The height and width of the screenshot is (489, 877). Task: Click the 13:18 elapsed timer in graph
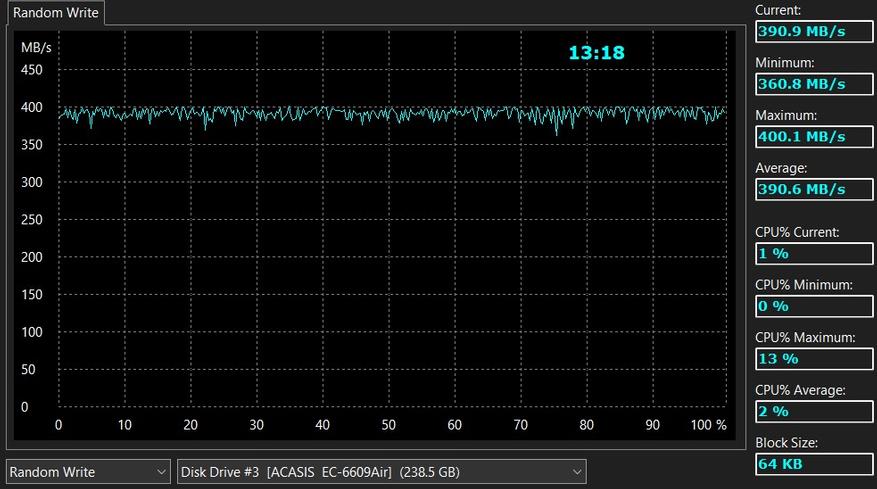[x=596, y=52]
